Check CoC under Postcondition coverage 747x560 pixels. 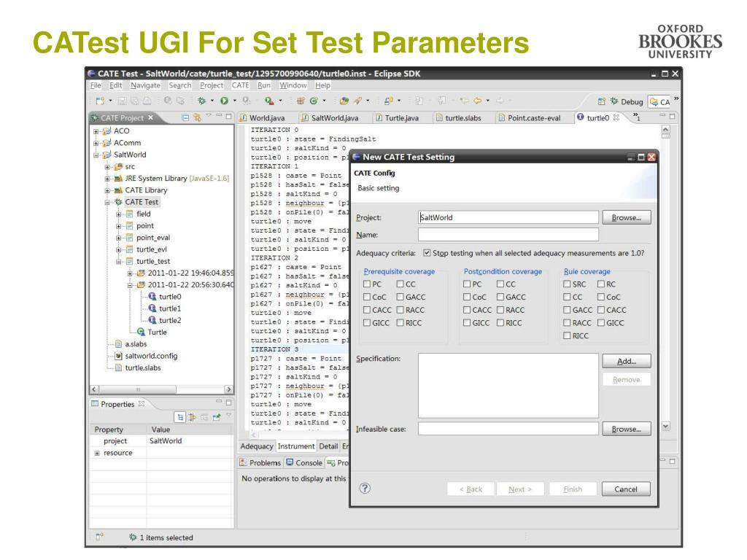point(467,297)
